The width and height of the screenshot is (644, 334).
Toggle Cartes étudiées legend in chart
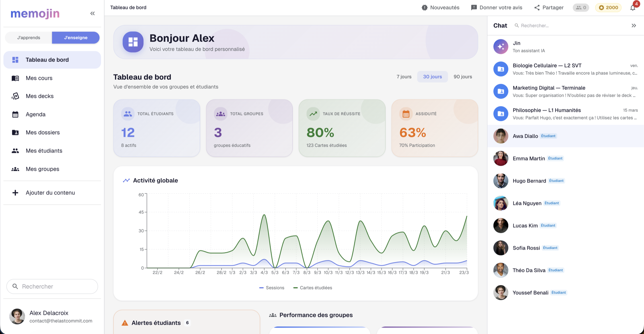tap(313, 288)
